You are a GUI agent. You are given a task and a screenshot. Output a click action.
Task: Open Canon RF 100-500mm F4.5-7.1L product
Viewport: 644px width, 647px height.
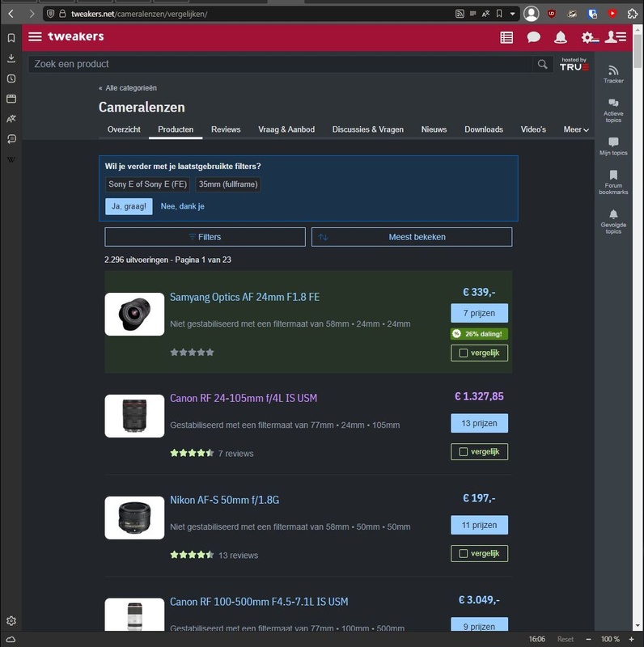tap(259, 602)
